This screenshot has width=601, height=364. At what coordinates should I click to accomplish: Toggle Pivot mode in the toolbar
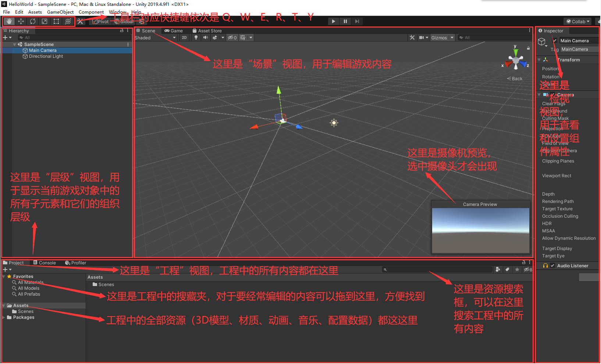pyautogui.click(x=100, y=21)
